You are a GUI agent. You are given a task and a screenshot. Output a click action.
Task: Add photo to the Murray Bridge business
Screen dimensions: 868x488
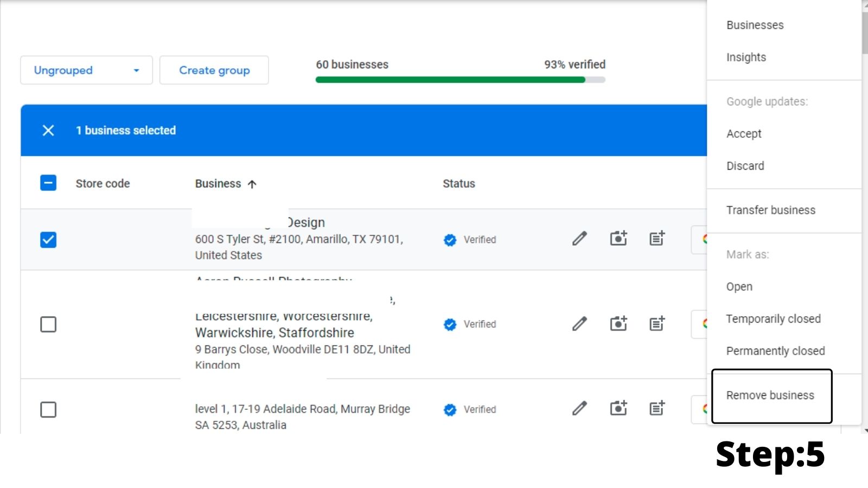618,408
